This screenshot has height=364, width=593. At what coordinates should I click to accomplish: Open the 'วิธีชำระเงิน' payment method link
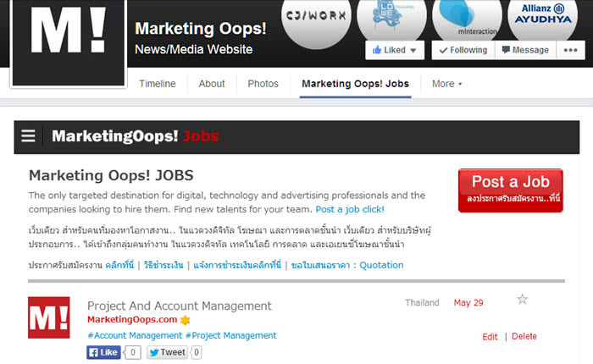click(163, 265)
